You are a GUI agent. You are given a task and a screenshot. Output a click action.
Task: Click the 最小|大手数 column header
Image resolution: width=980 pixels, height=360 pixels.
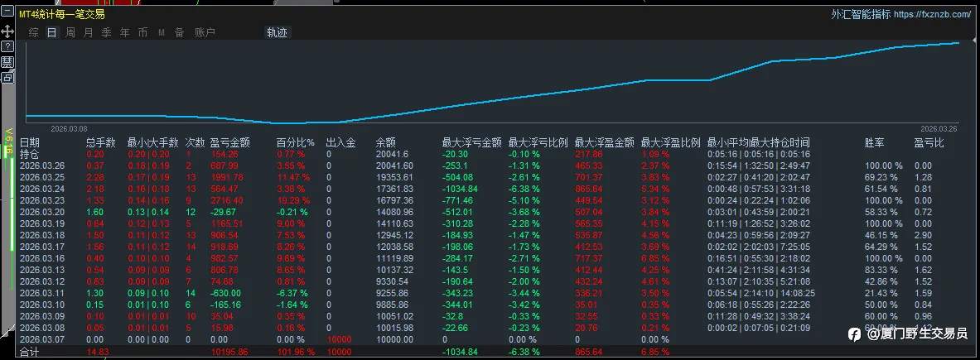[152, 143]
